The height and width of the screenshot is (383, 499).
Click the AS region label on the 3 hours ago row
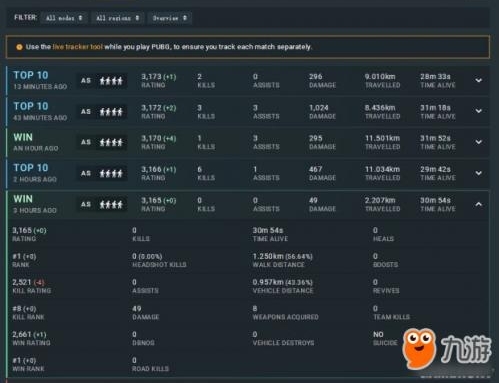click(x=86, y=205)
